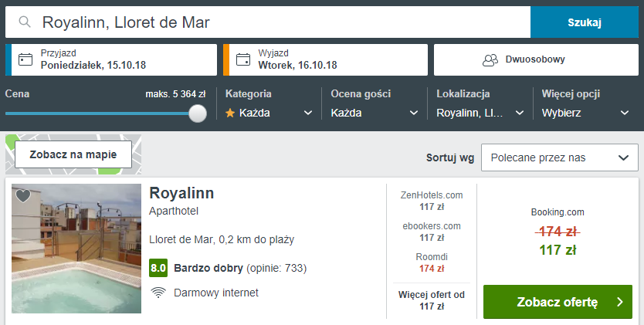The image size is (644, 325).
Task: Click the 8.0 rating badge
Action: tap(158, 269)
